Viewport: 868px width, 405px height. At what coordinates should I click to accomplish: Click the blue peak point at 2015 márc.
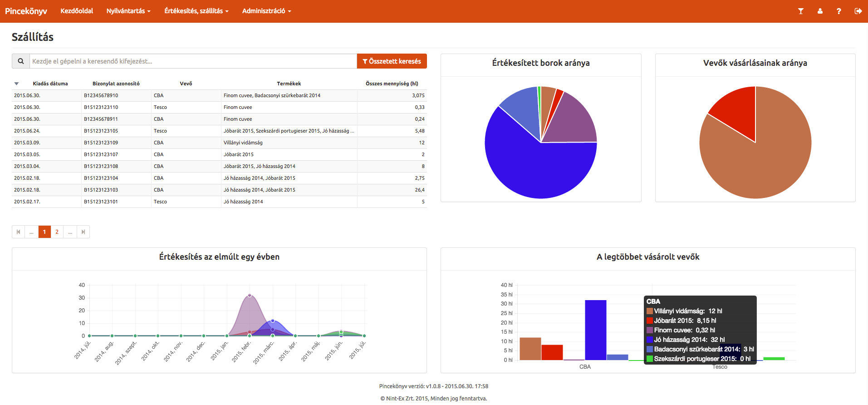(x=273, y=321)
